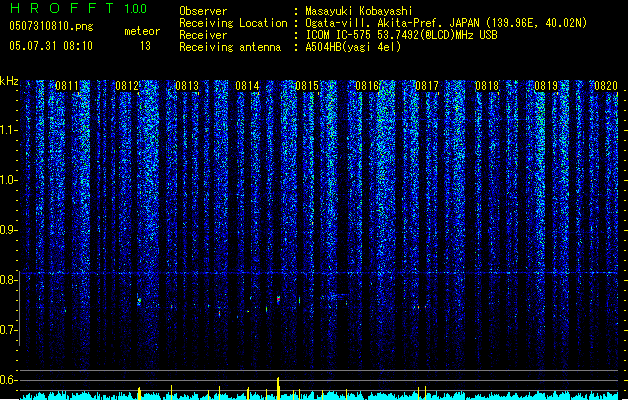This screenshot has height=400, width=629.
Task: Click the 0814 time marker
Action: coord(247,86)
